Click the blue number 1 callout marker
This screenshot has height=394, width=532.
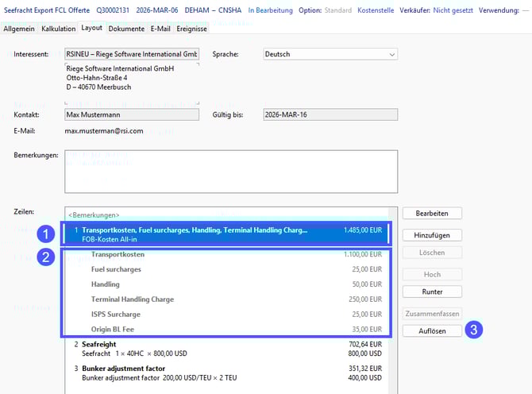pyautogui.click(x=47, y=234)
